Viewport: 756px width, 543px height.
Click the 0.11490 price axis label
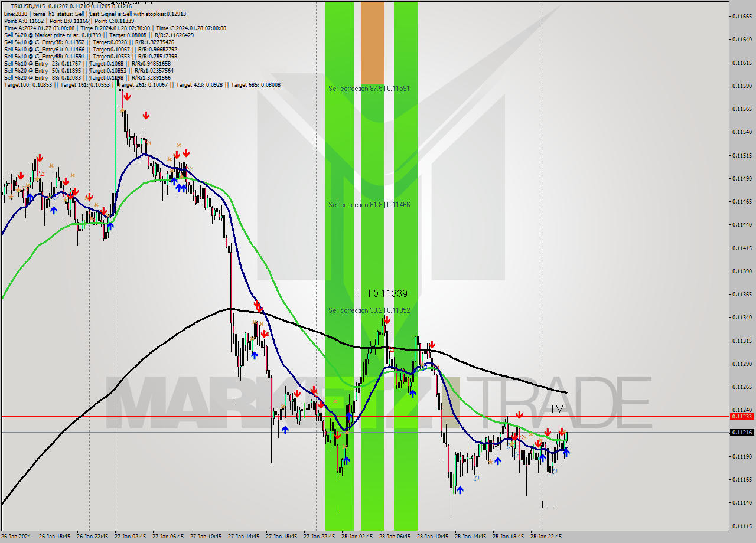point(742,178)
